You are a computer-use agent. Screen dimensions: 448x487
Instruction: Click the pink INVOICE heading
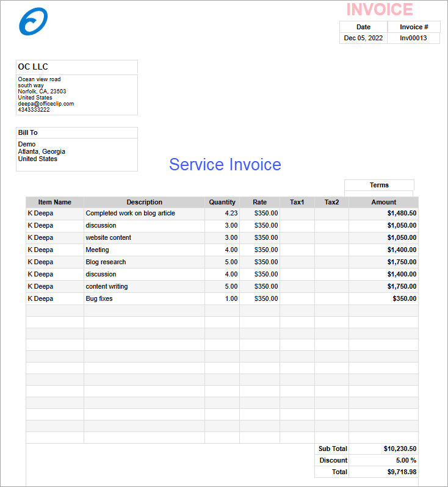pyautogui.click(x=380, y=10)
